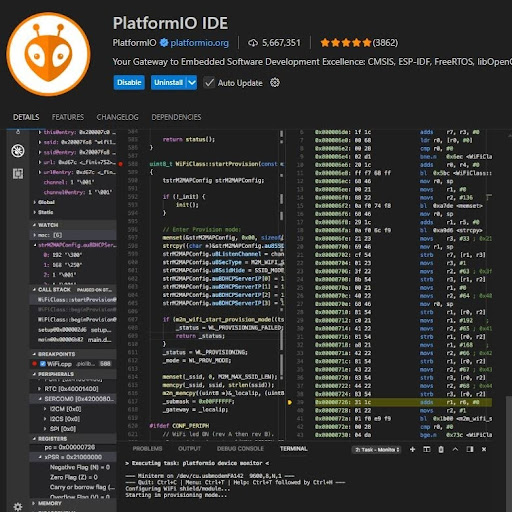This screenshot has width=512, height=512.
Task: Open the OUTPUT panel tab
Action: 189,449
